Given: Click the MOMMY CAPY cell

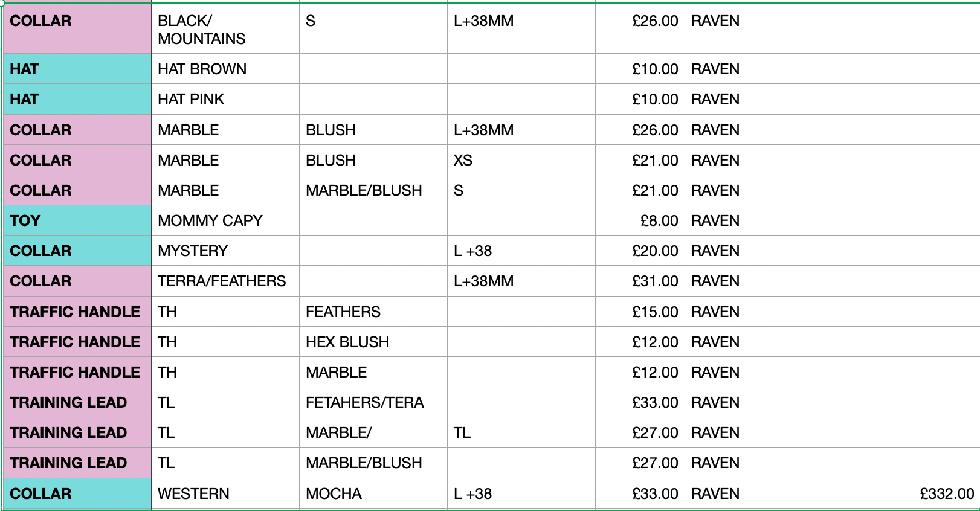Looking at the screenshot, I should pyautogui.click(x=225, y=220).
